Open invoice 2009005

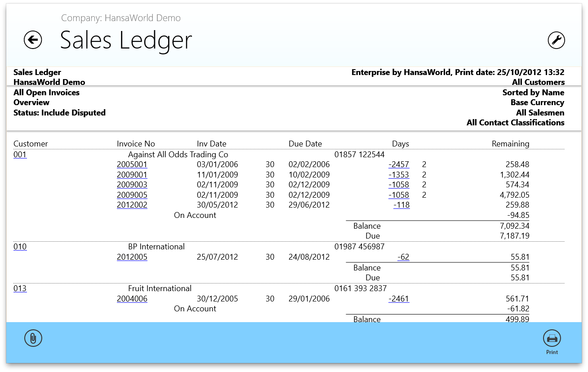coord(132,195)
